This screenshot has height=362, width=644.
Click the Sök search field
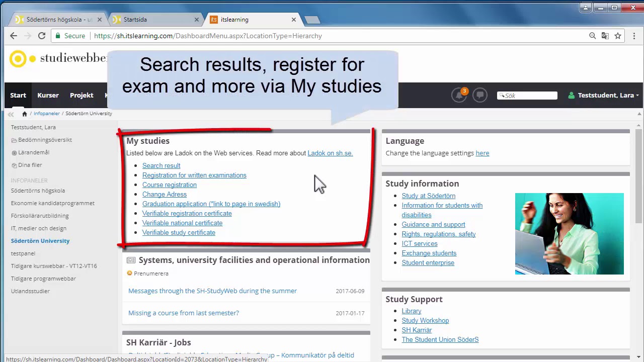527,96
